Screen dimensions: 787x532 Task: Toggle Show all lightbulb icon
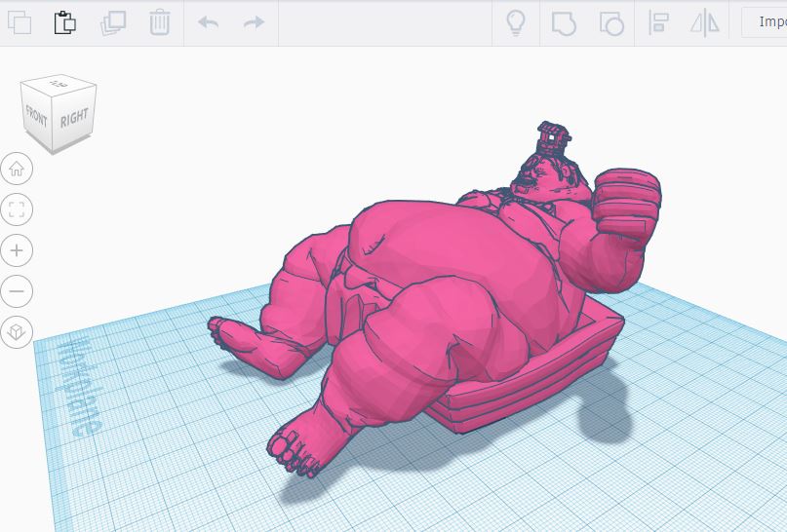coord(516,22)
